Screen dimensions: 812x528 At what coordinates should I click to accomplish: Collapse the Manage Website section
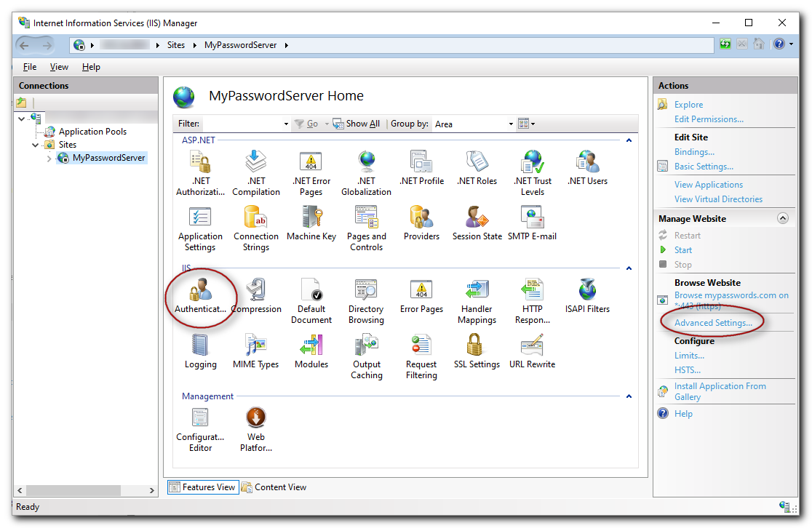pos(782,218)
